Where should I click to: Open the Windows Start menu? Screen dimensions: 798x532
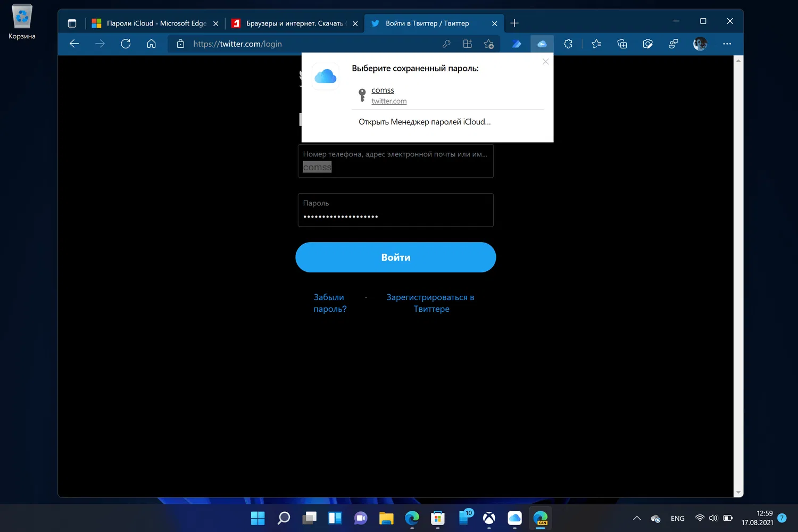(258, 518)
